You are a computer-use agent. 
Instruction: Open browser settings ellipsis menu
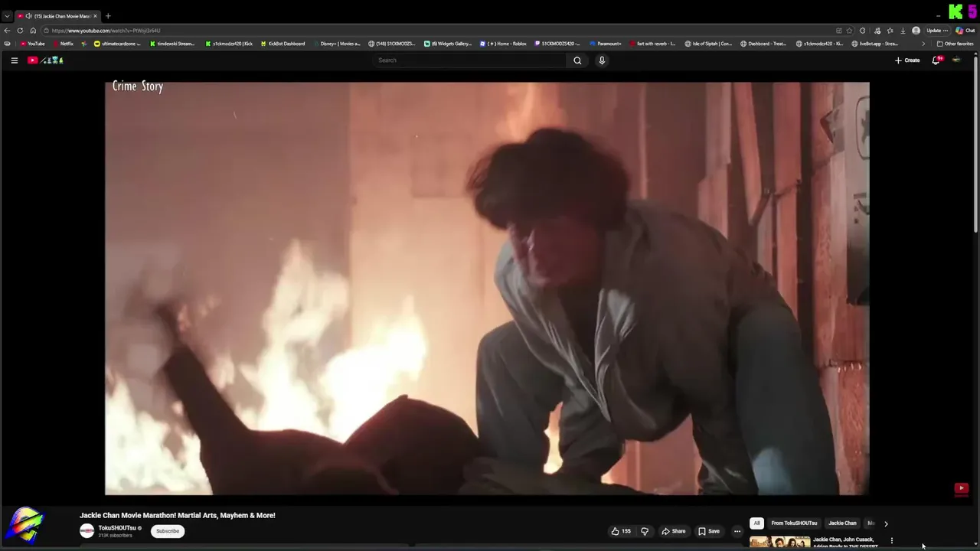(946, 31)
